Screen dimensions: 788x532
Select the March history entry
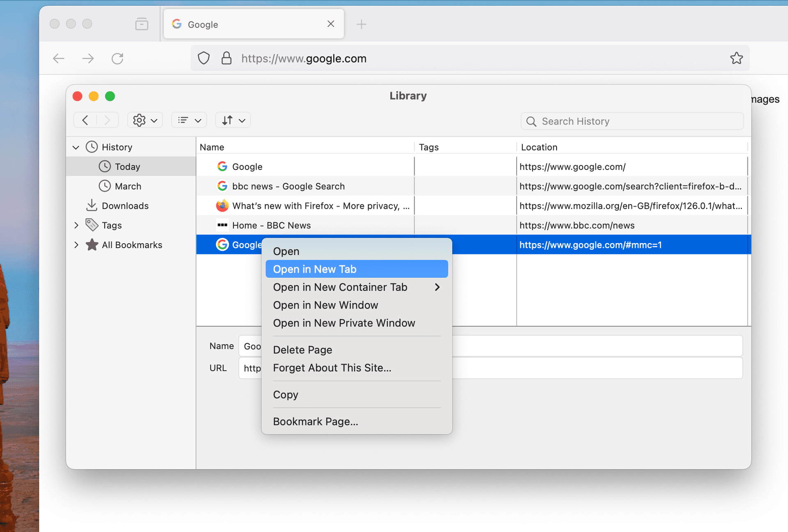pos(128,186)
